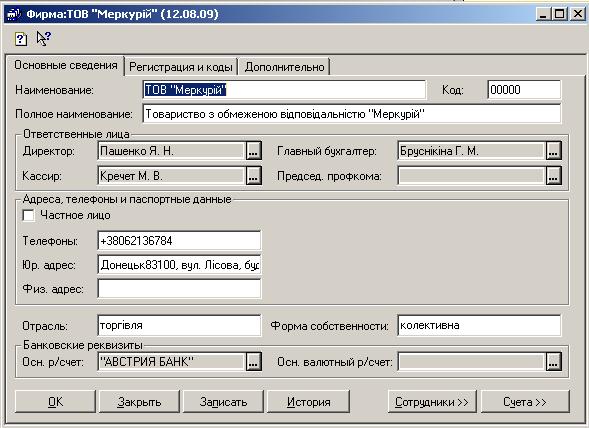Open the form description help icon
Screen dimensions: 589x428
click(x=21, y=39)
